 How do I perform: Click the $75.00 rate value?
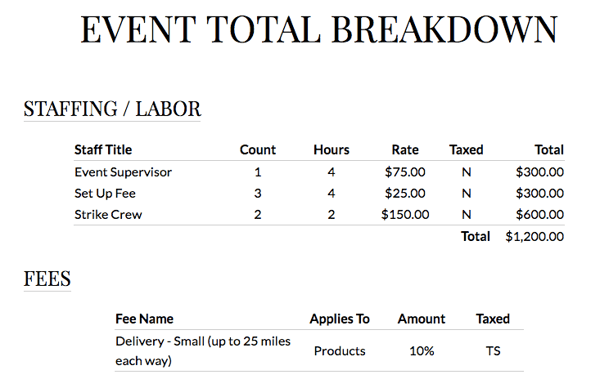(405, 172)
